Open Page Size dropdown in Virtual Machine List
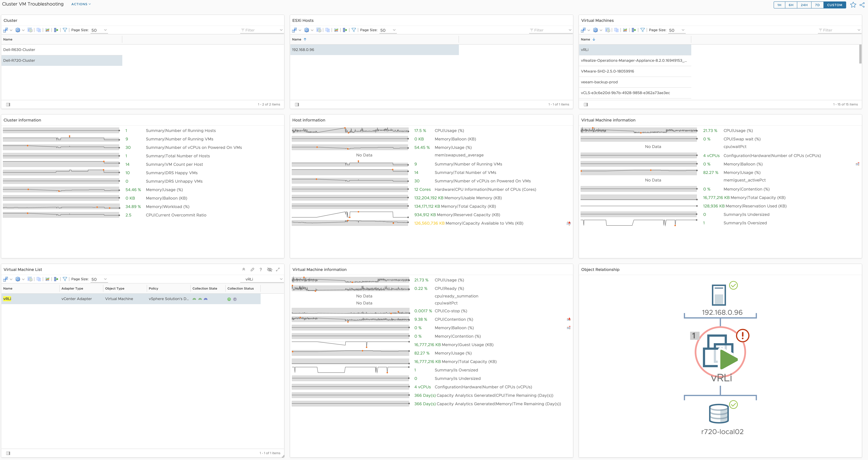The height and width of the screenshot is (460, 868). [x=99, y=279]
